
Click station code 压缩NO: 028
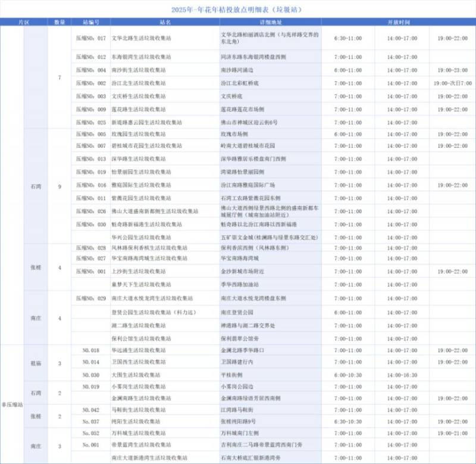(x=91, y=248)
